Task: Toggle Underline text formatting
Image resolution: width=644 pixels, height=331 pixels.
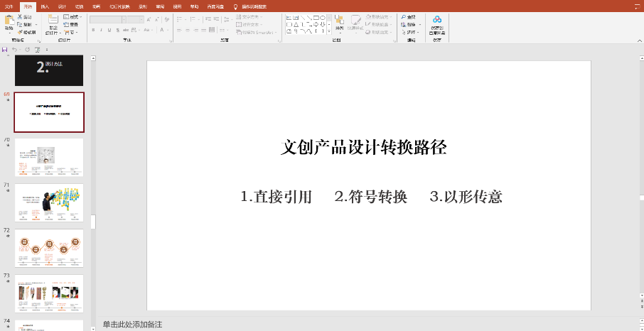Action: 110,30
